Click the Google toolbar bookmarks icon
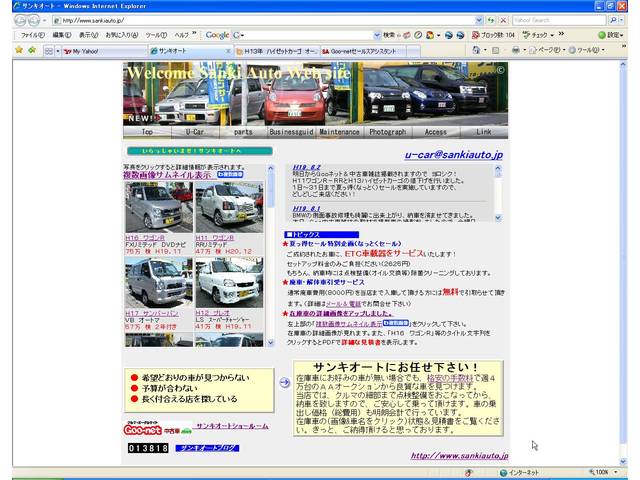 tap(430, 35)
